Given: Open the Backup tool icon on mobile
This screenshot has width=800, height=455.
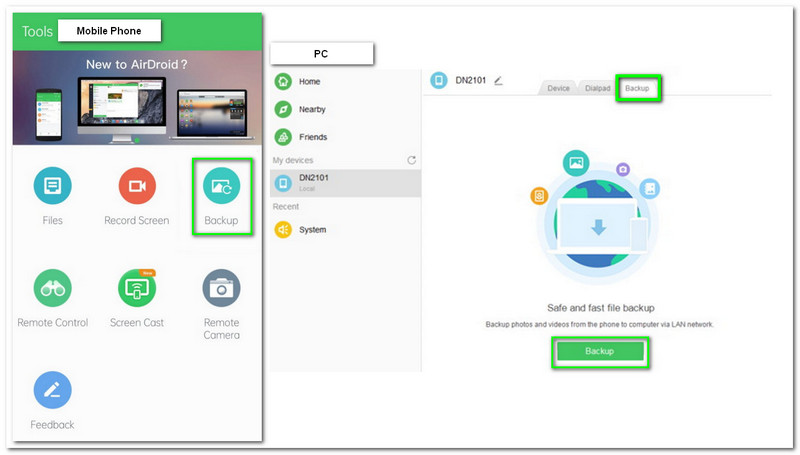Looking at the screenshot, I should coord(221,186).
